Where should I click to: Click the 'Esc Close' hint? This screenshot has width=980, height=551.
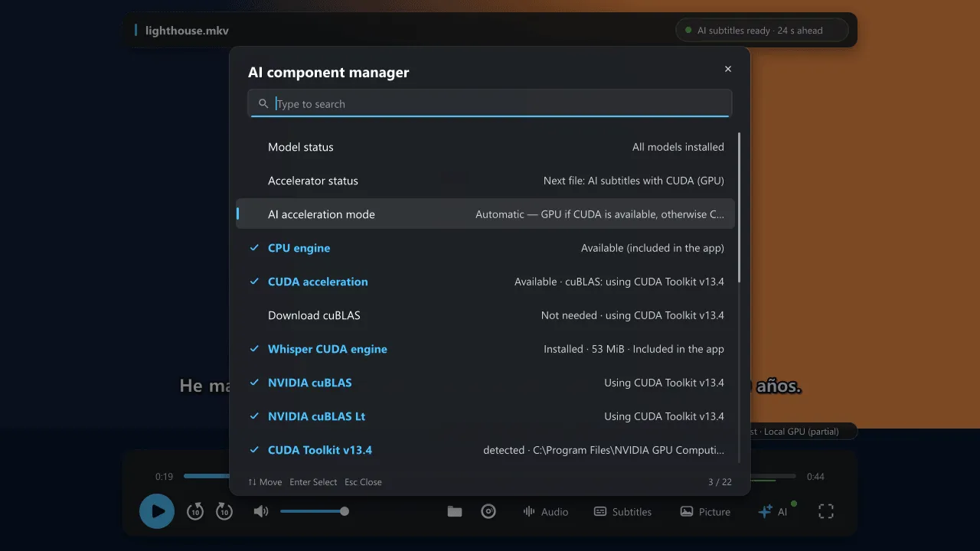tap(363, 482)
